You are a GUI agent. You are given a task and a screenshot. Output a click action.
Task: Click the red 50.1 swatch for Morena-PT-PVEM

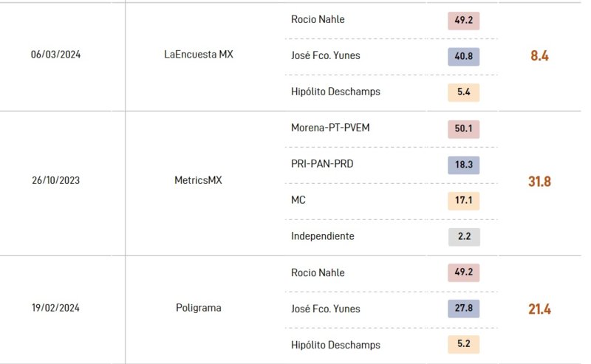tap(464, 129)
